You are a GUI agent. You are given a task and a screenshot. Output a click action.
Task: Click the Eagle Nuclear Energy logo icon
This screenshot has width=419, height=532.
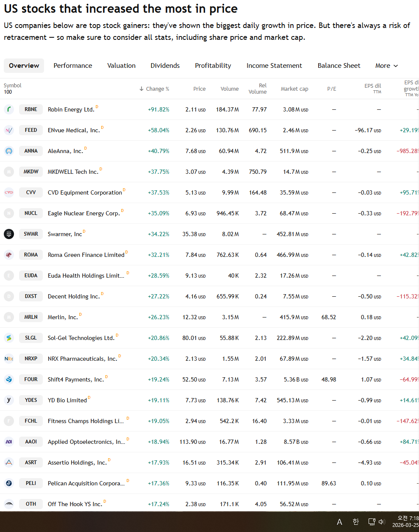[9, 213]
